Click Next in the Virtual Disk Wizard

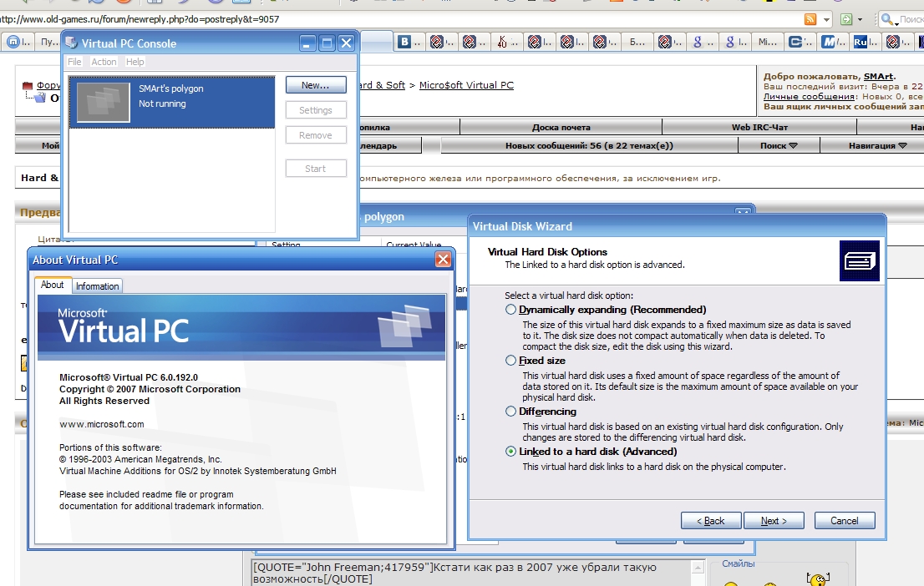(x=774, y=521)
